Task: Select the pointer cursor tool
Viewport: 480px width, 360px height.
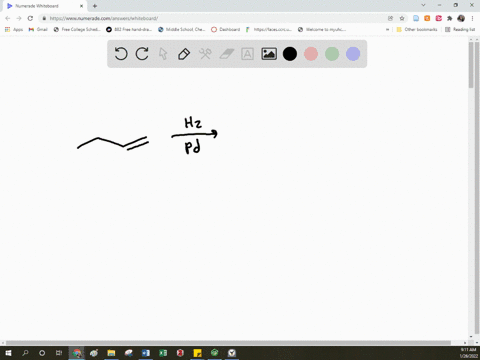Action: coord(163,54)
